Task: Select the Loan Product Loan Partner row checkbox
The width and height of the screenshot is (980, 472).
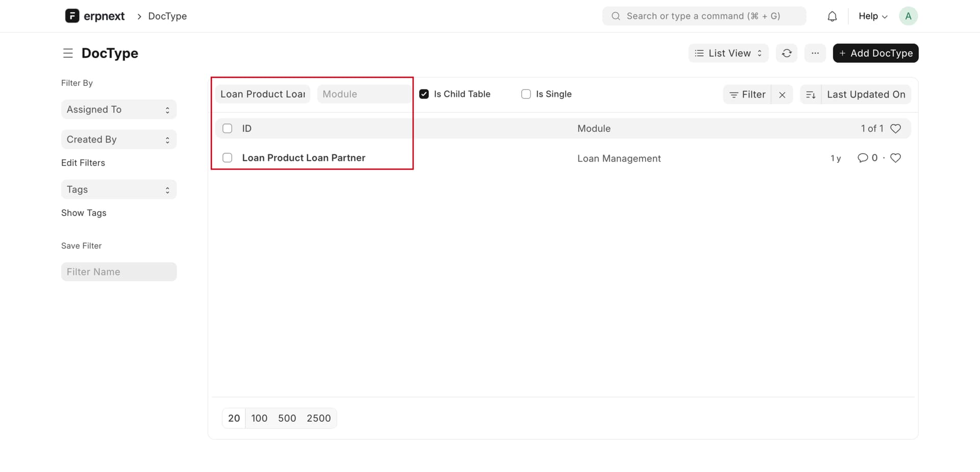Action: (228, 158)
